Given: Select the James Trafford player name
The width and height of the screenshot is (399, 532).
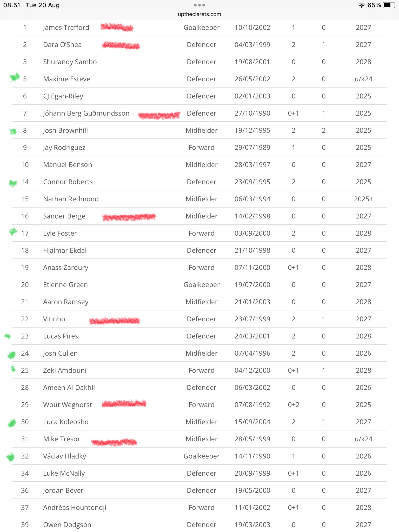Looking at the screenshot, I should [x=66, y=28].
